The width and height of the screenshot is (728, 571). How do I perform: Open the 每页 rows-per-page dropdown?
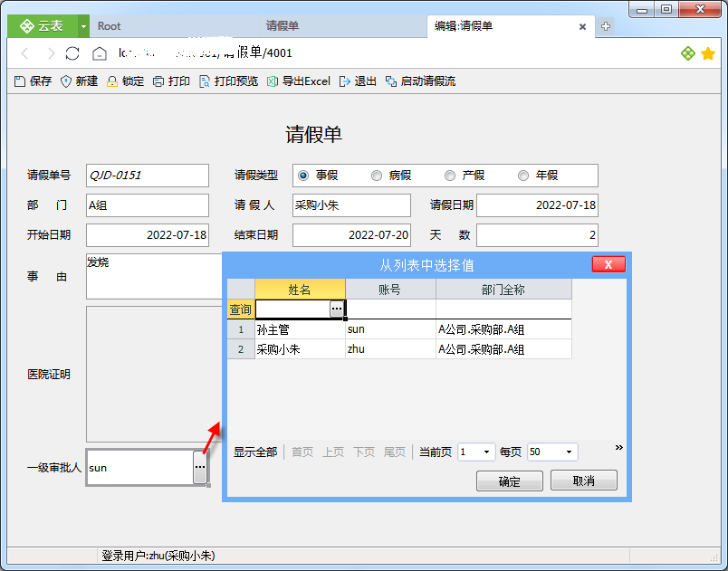pos(569,452)
